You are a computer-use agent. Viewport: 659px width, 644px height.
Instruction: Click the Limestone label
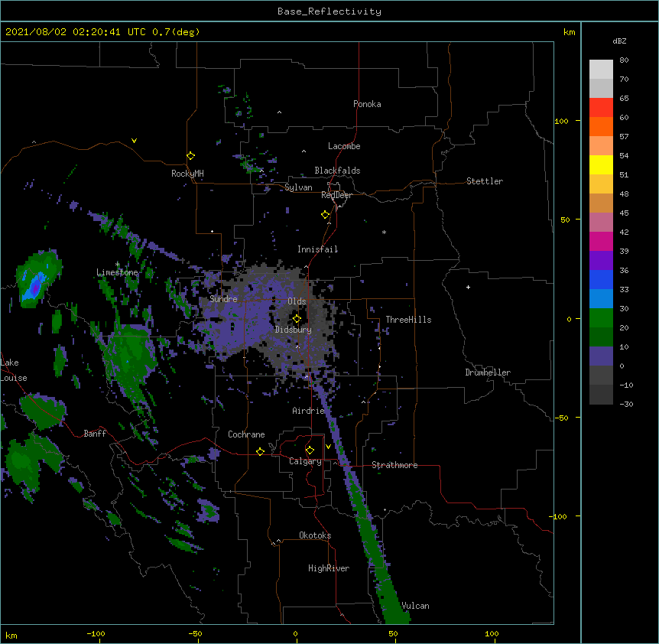tap(117, 272)
